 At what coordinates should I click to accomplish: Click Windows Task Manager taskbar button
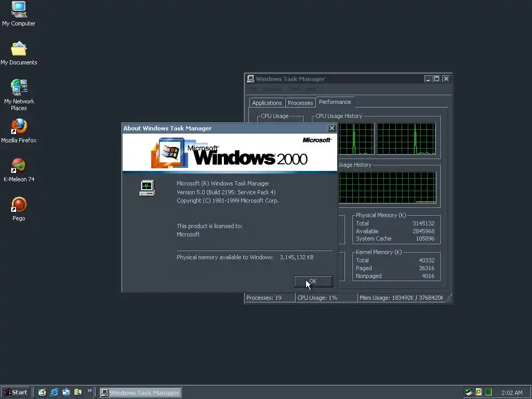(x=140, y=393)
